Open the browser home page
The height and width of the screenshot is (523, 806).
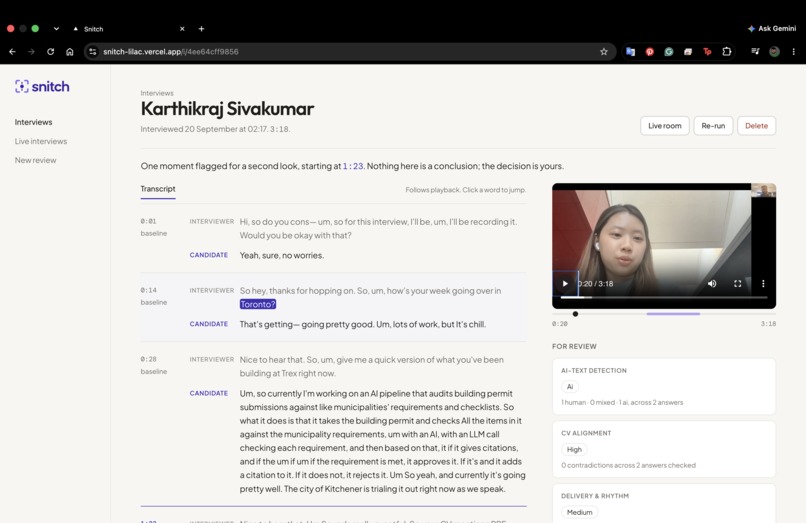pos(69,51)
